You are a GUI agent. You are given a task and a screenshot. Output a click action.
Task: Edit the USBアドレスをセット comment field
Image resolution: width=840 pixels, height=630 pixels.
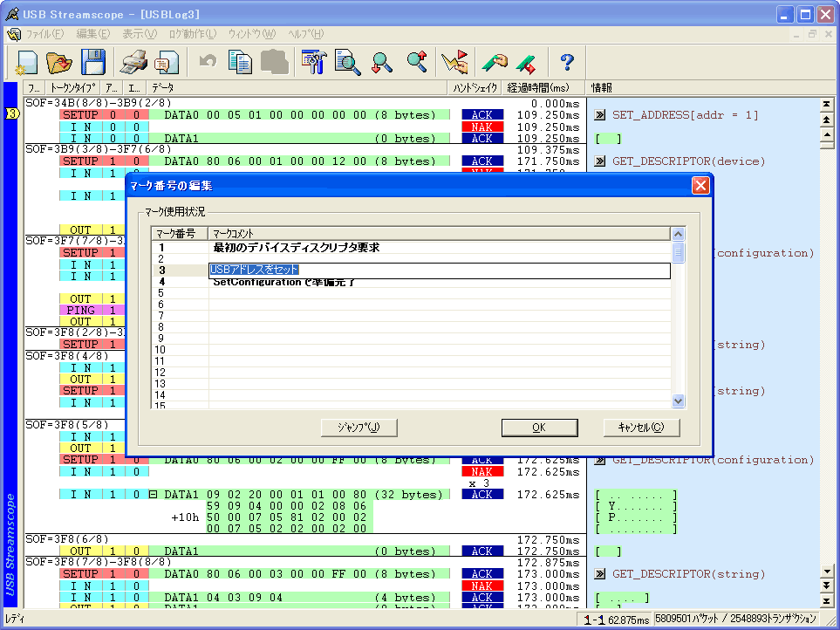[440, 270]
